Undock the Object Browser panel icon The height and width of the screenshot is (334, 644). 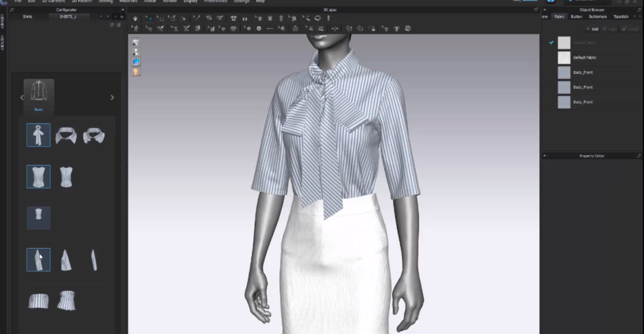639,10
